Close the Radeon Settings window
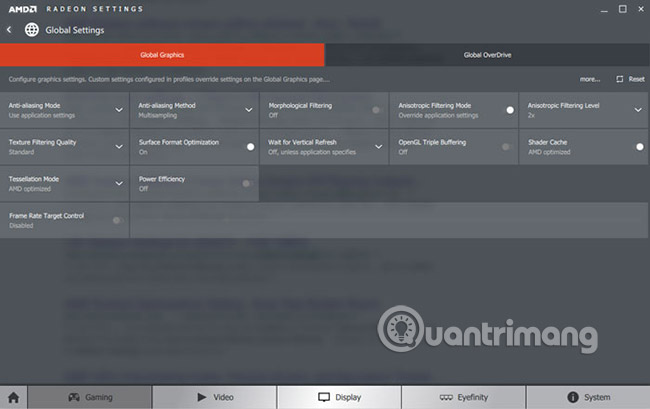Screen dimensions: 650x409 pyautogui.click(x=641, y=9)
